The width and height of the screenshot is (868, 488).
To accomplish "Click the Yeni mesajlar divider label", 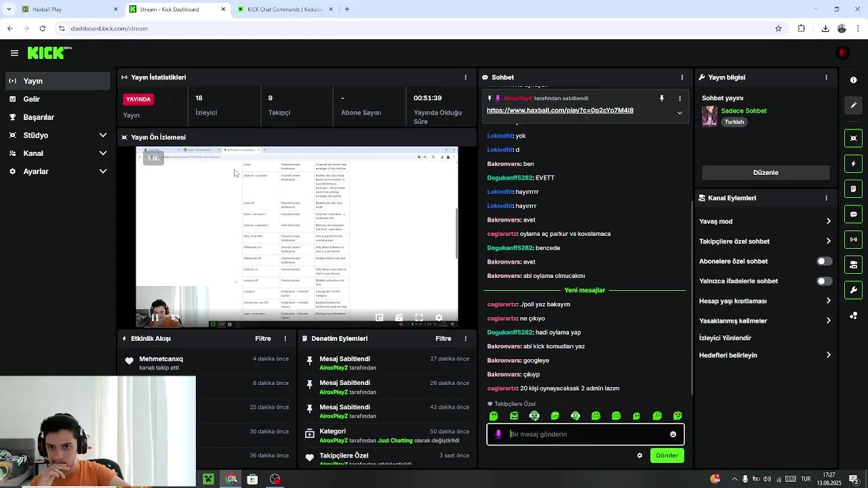I will (x=585, y=290).
